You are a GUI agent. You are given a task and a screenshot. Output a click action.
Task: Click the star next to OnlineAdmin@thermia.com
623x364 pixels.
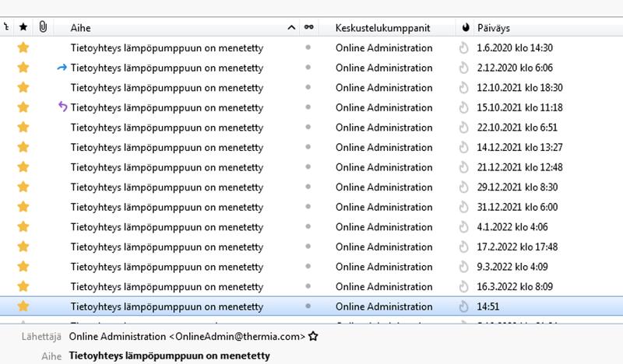[314, 337]
